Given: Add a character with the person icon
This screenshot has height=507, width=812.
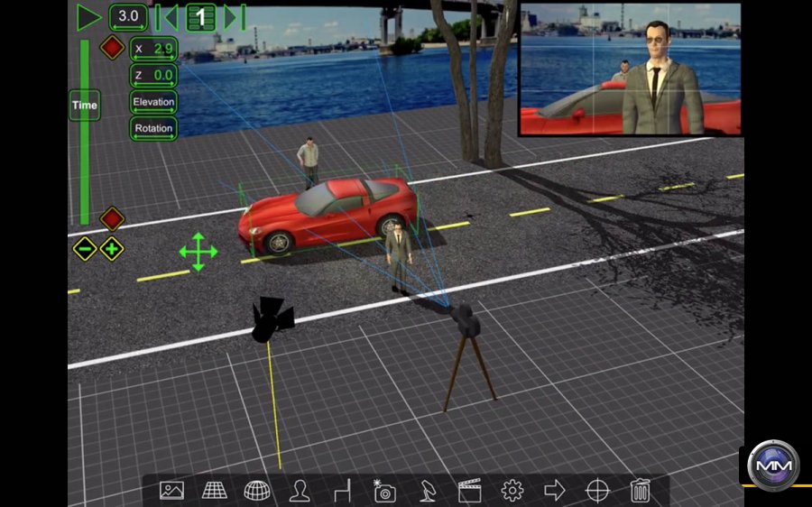Looking at the screenshot, I should click(x=300, y=490).
